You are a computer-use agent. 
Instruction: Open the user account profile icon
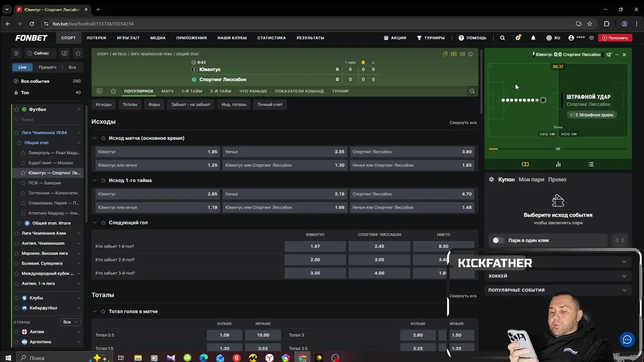point(571,38)
